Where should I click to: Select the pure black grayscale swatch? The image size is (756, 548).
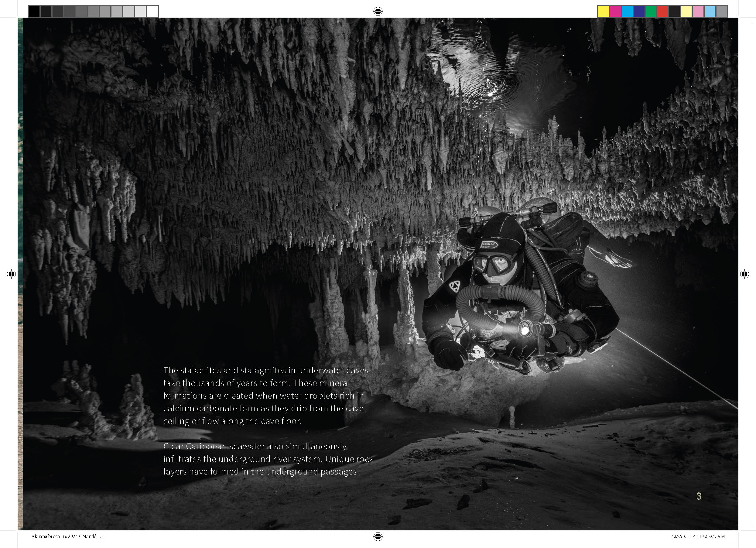coord(34,11)
